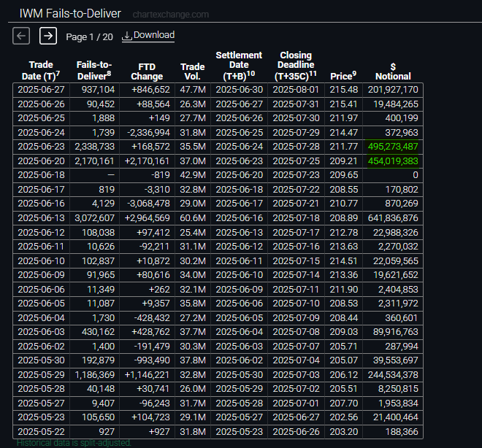Click the Closing Deadline (T+35C) column header
Image resolution: width=482 pixels, height=448 pixels.
coord(296,66)
